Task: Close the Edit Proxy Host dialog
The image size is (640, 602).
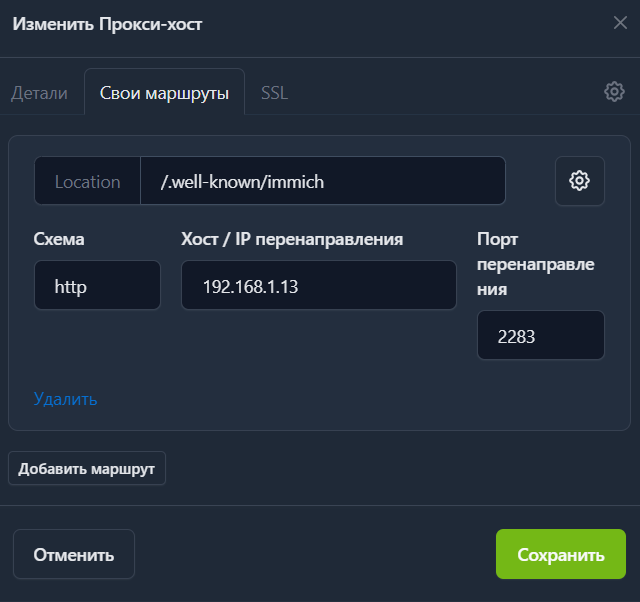Action: click(x=620, y=23)
